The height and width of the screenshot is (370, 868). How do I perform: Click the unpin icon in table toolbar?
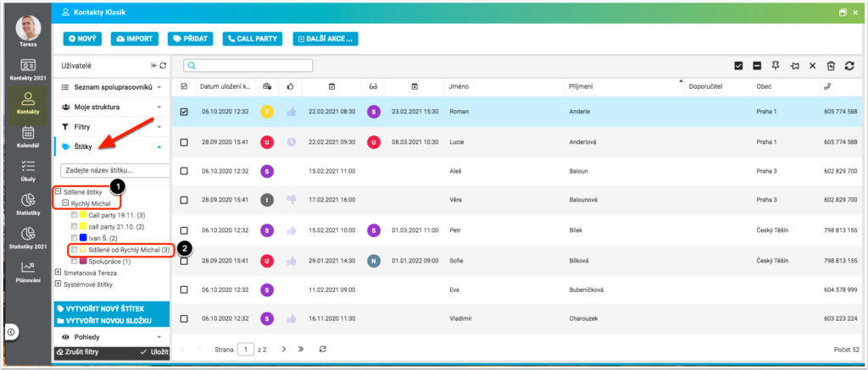pyautogui.click(x=795, y=66)
